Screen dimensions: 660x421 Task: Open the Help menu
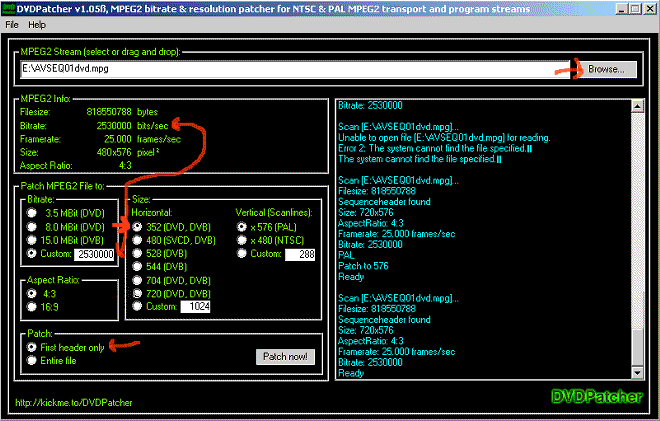click(37, 25)
